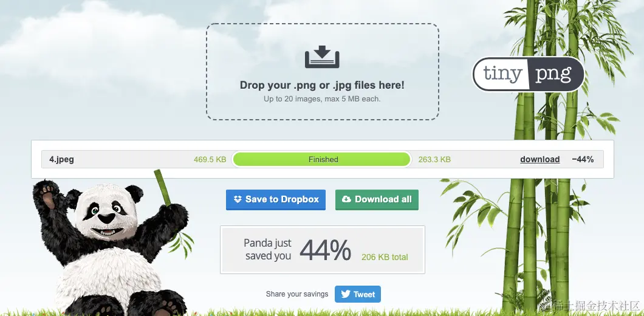
Task: Click the 263.3 KB compressed size label
Action: (434, 159)
